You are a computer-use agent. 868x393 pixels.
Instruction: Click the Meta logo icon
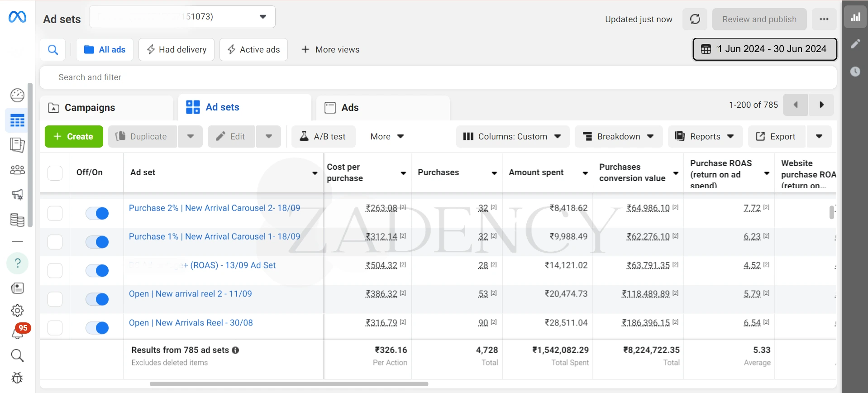17,17
